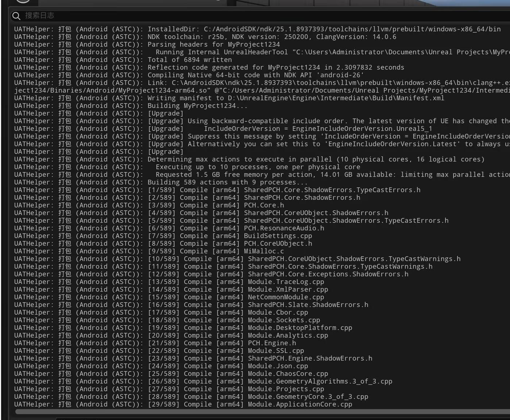
Task: Click the magnifier icon in log search
Action: click(16, 16)
